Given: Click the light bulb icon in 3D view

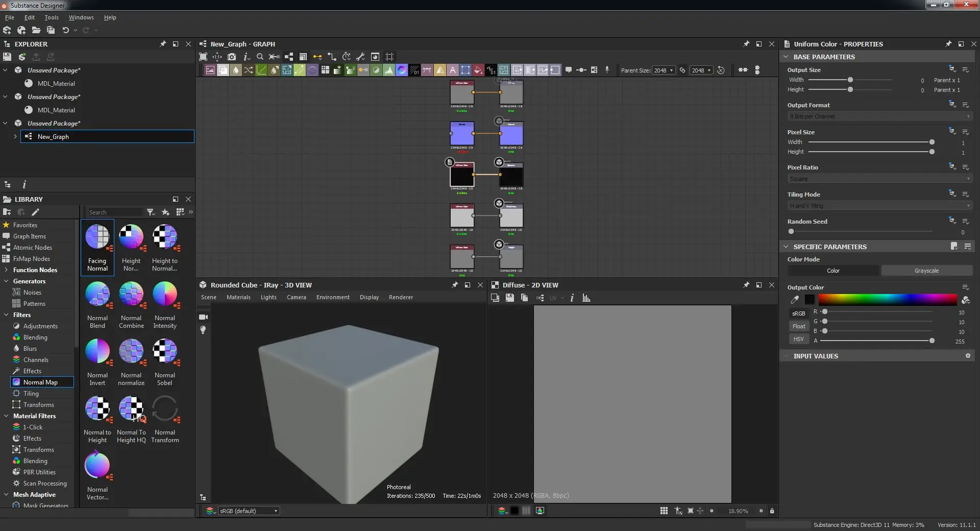Looking at the screenshot, I should pos(203,330).
